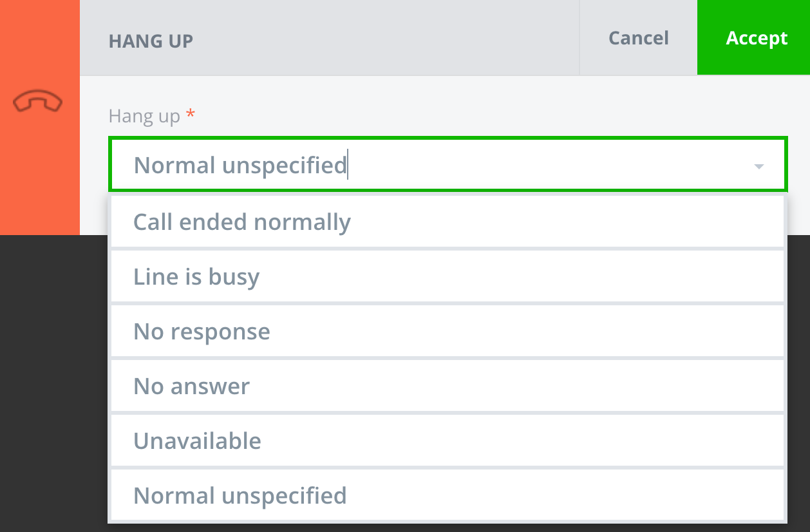810x532 pixels.
Task: Click the 'Hang up' field label
Action: 144,116
